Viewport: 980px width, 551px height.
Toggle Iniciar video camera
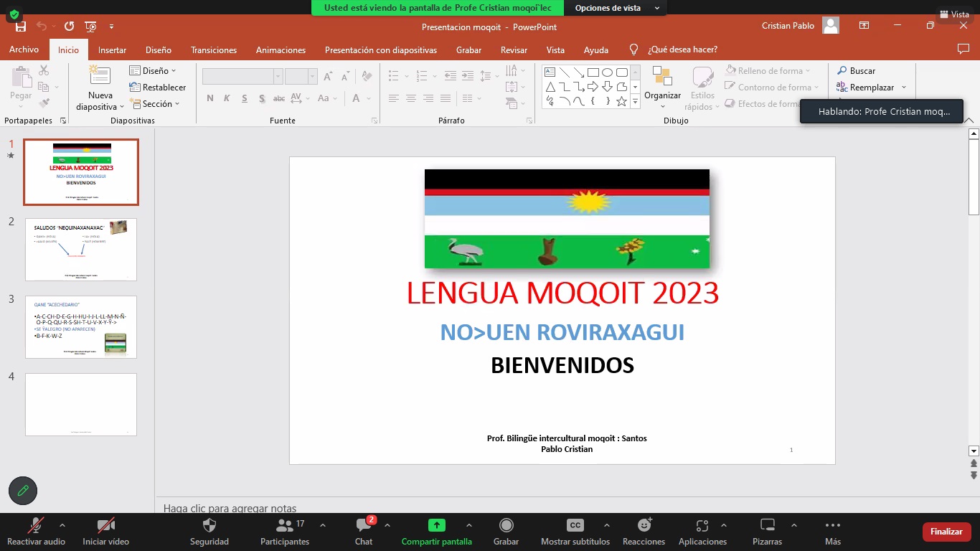pyautogui.click(x=105, y=526)
